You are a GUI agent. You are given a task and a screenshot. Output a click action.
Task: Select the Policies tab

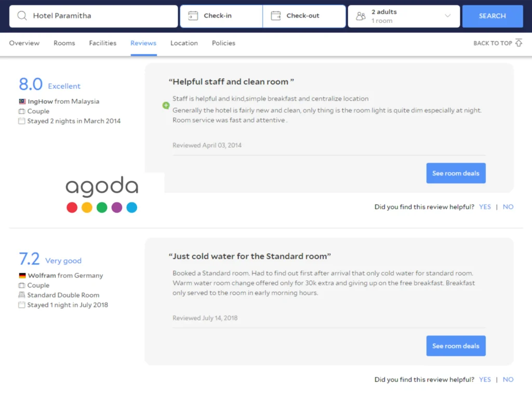pos(223,43)
